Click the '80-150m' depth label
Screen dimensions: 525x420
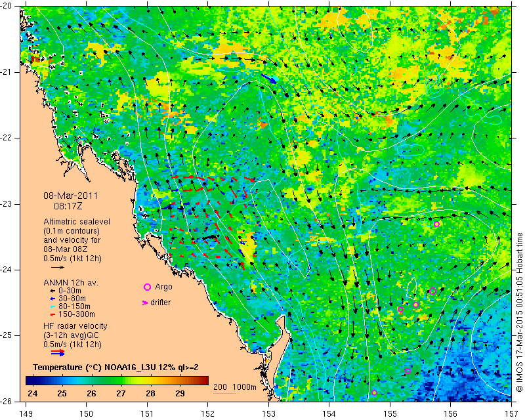(x=74, y=306)
